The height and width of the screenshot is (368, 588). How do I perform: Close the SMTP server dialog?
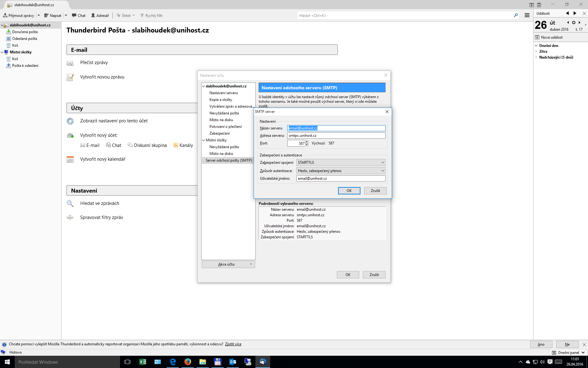tap(387, 112)
